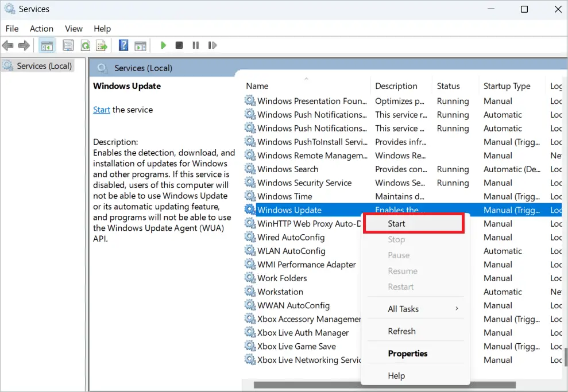Choose Properties in the context menu
The image size is (568, 392).
tap(415, 354)
